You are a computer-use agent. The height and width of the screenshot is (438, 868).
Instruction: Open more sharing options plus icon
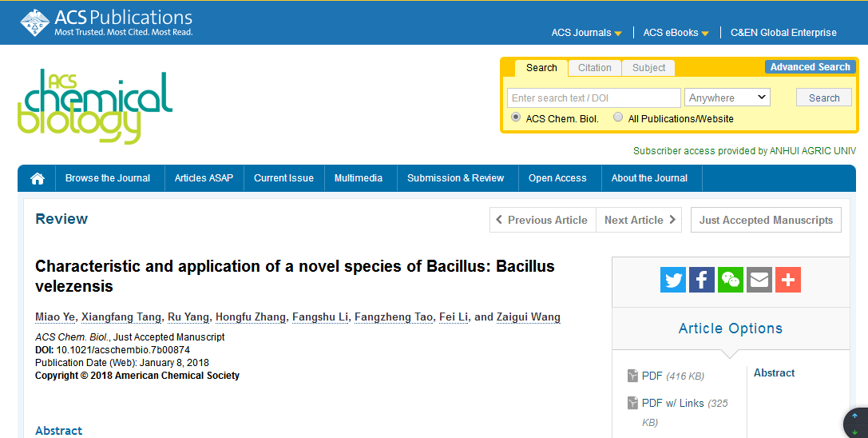(788, 280)
